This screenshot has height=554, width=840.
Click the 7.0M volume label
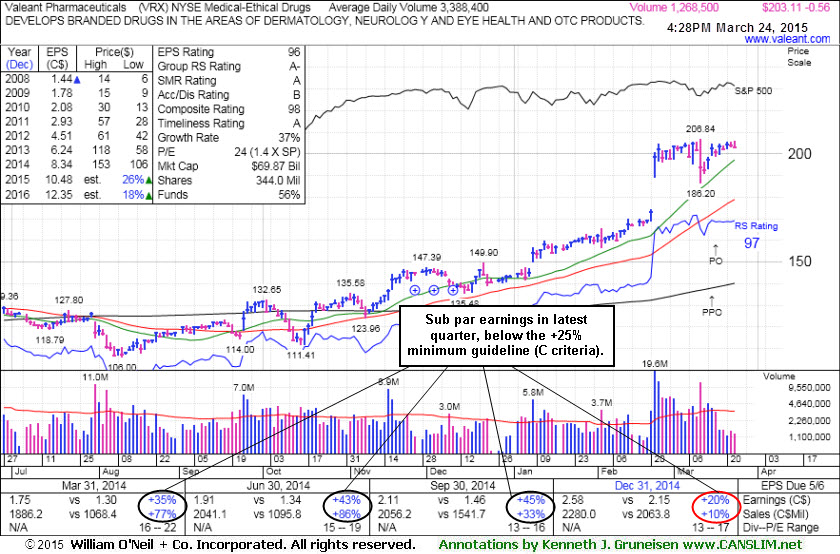[244, 387]
